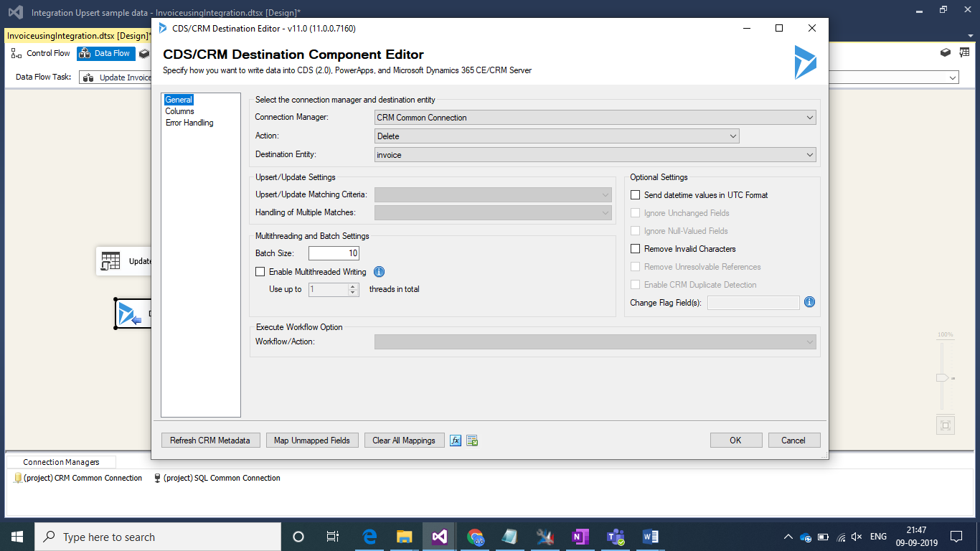Click the Visual Studio logo in the title bar

point(15,12)
